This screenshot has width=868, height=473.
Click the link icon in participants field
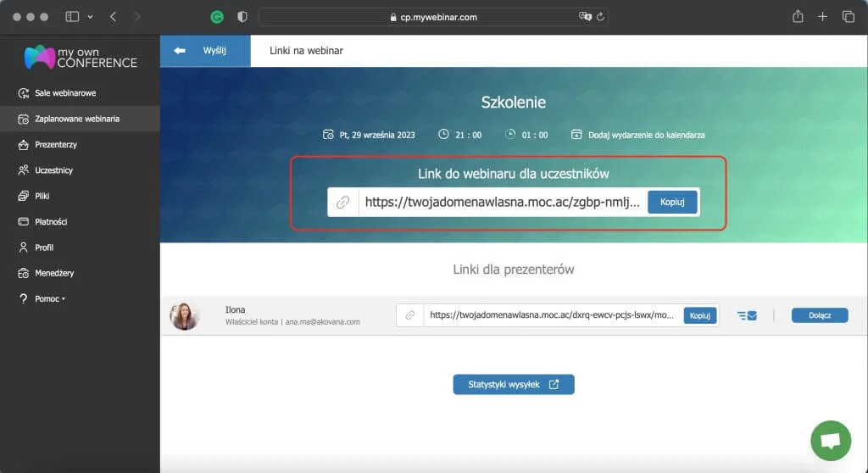coord(342,202)
